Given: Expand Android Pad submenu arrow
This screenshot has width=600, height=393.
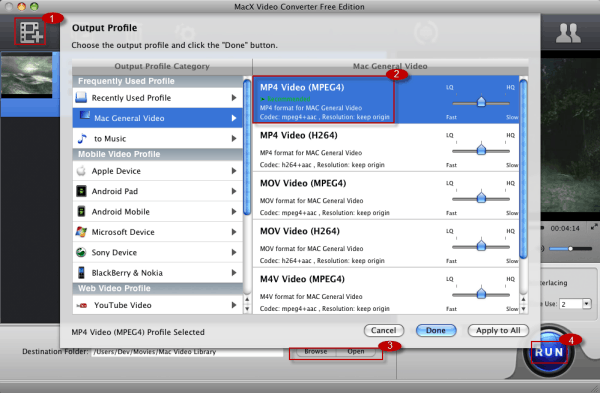Looking at the screenshot, I should (234, 191).
